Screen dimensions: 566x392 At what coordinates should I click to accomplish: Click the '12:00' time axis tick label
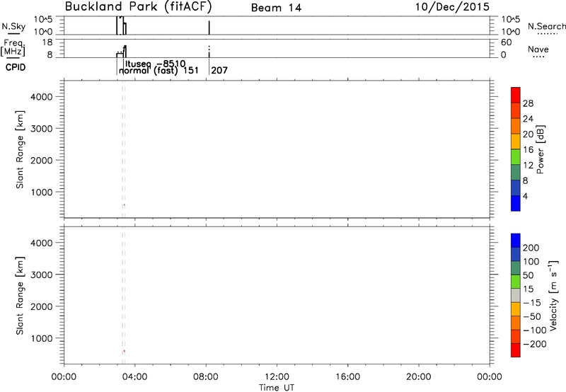277,377
